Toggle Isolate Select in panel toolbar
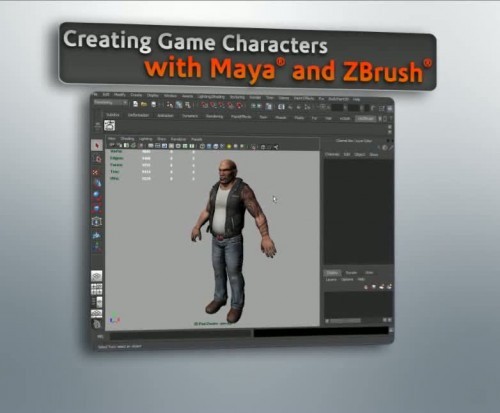Viewport: 500px width, 413px height. point(254,147)
